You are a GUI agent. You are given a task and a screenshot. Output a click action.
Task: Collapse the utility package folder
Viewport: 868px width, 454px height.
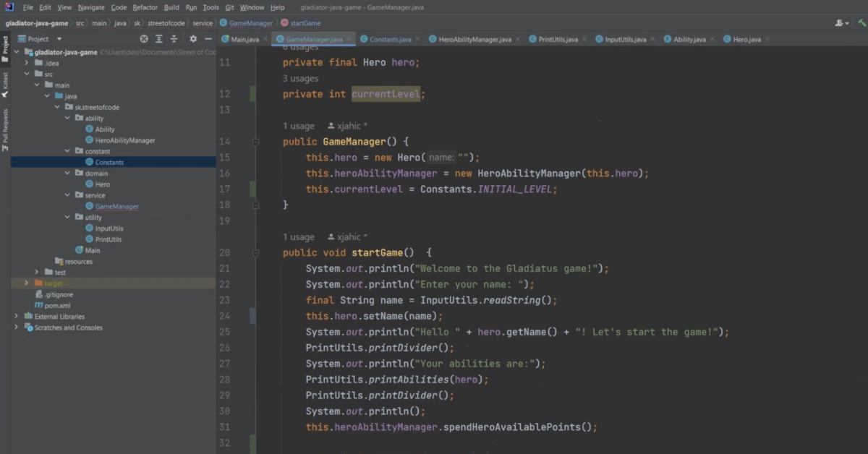tap(68, 218)
